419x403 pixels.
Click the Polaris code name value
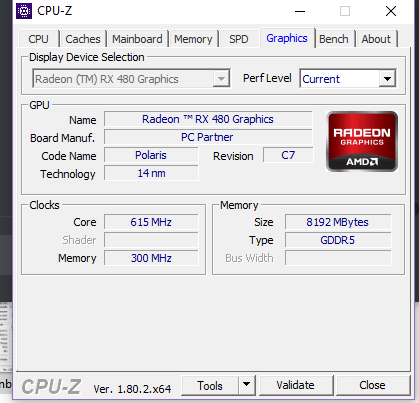151,155
